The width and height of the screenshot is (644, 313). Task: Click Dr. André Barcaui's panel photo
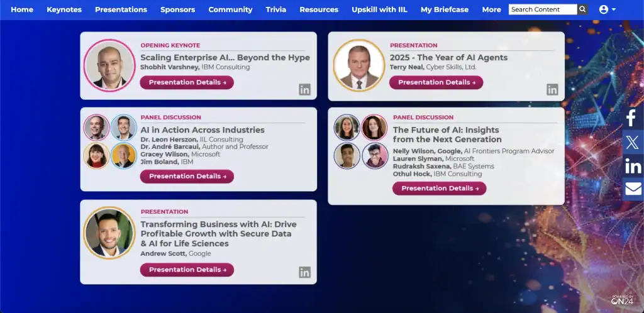[x=124, y=128]
